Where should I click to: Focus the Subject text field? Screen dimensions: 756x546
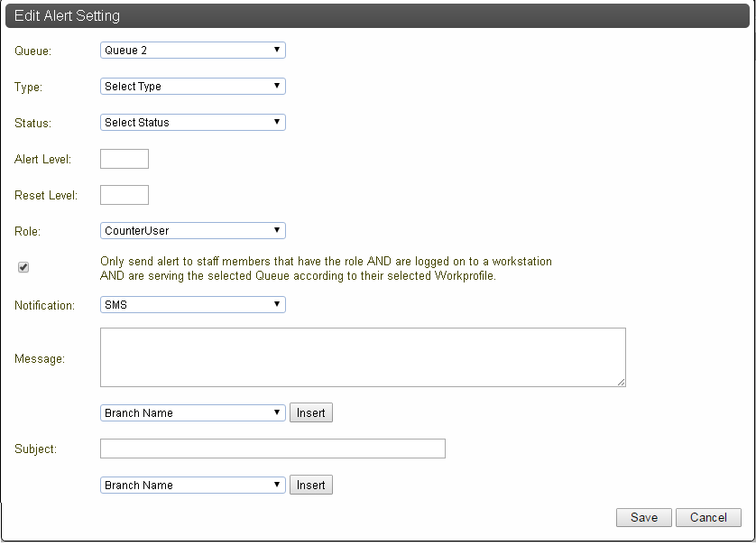click(272, 449)
